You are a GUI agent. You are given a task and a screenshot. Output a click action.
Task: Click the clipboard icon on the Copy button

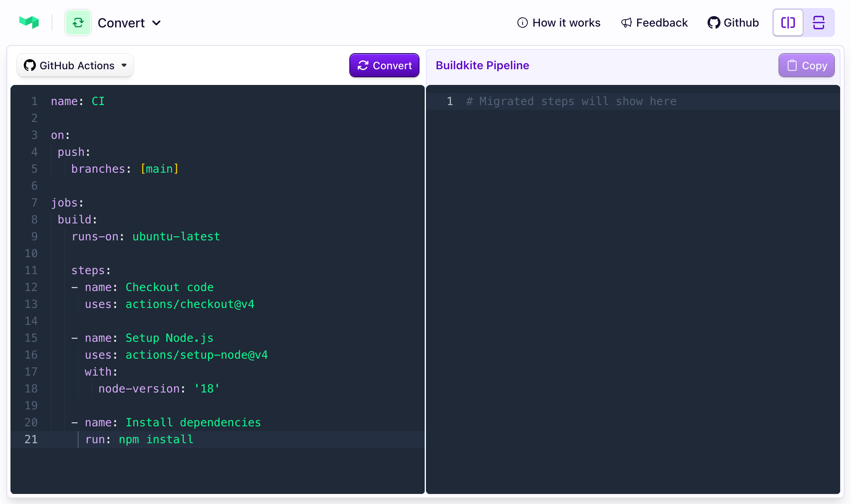[792, 65]
